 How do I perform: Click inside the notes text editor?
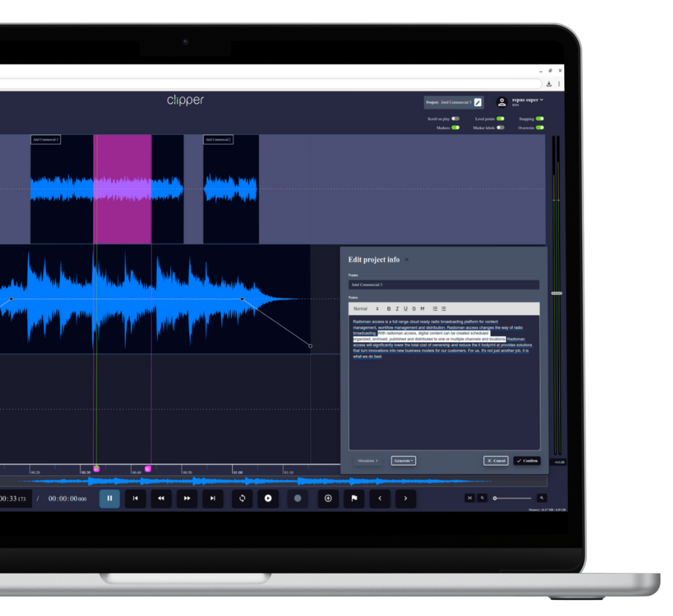point(444,382)
